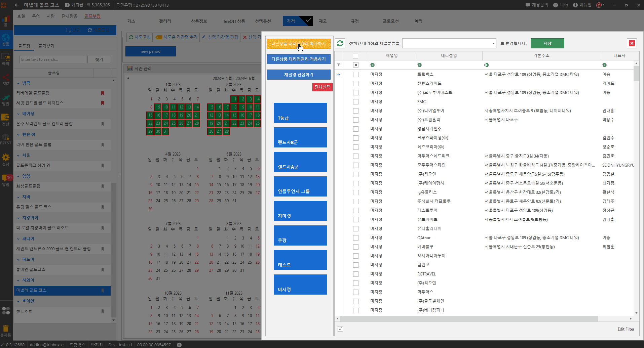The height and width of the screenshot is (348, 644).
Task: Click 다른상품 대리점관리 복사하기 button
Action: pos(299,44)
